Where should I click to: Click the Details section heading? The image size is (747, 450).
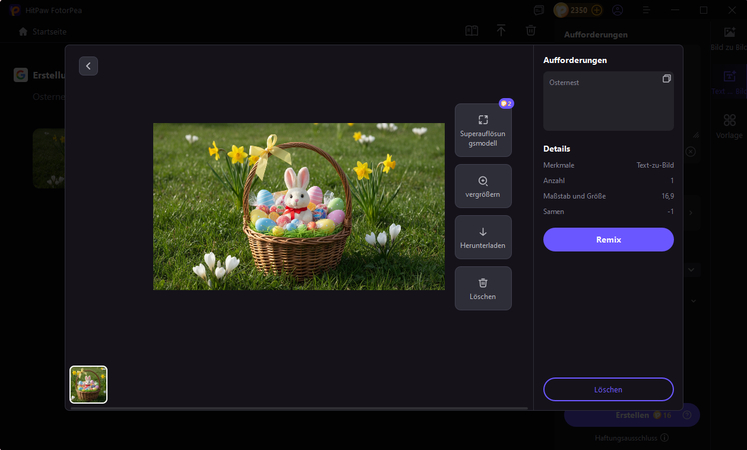pos(556,149)
